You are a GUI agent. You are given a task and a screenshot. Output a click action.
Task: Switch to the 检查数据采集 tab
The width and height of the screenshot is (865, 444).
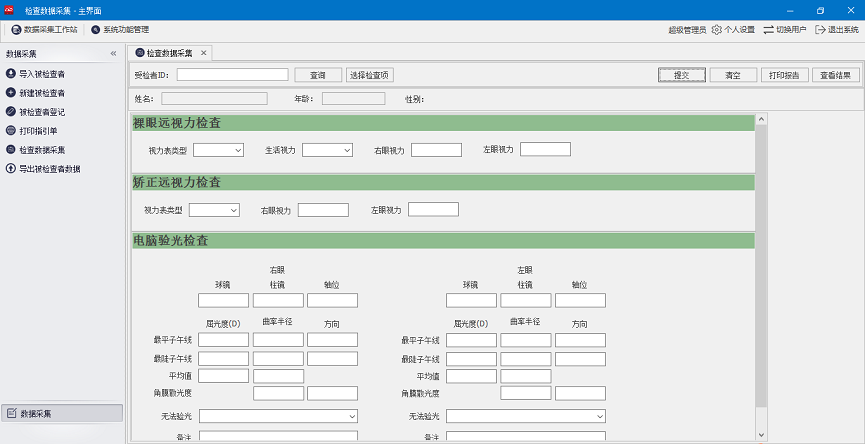coord(169,53)
